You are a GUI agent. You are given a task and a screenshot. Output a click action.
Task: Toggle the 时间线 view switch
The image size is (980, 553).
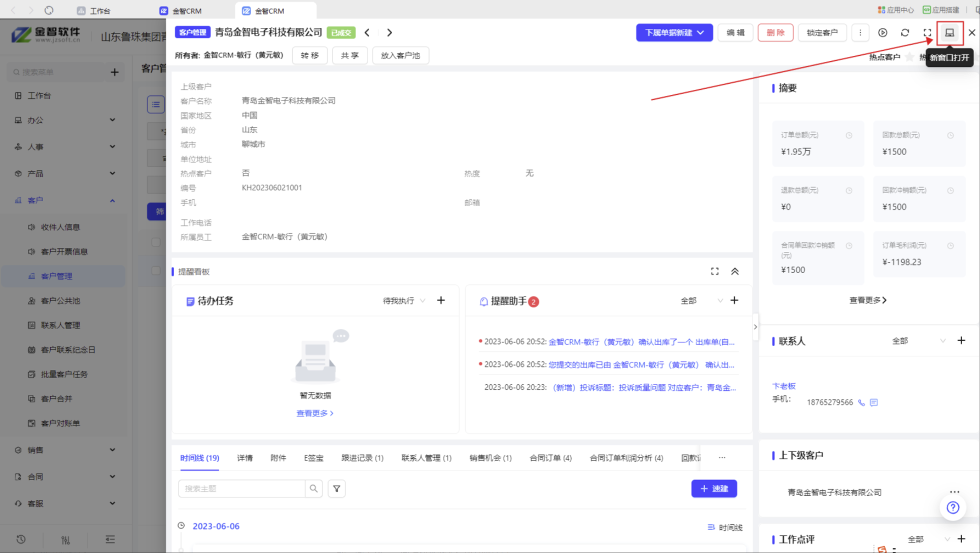(x=725, y=528)
